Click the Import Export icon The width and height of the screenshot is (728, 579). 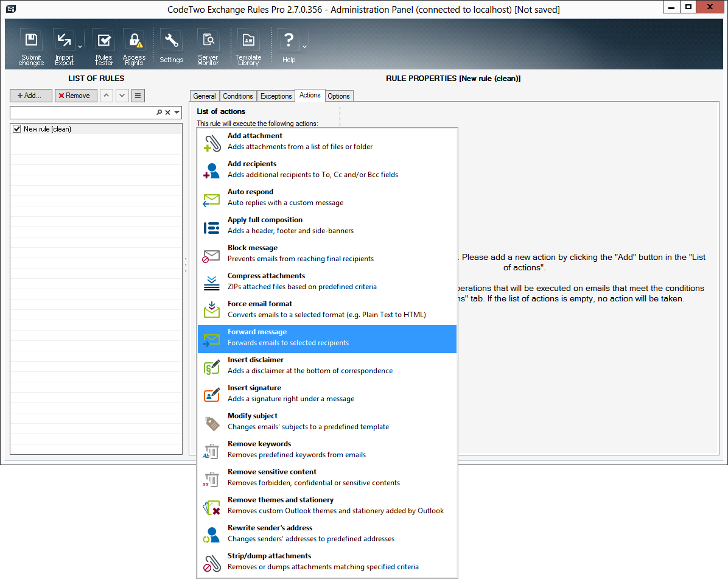(64, 41)
